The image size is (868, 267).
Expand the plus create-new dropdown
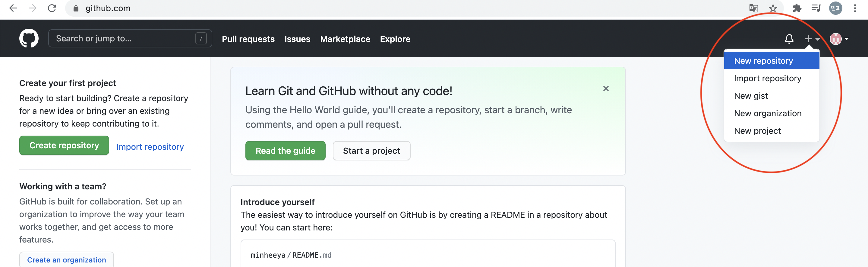[x=811, y=39]
